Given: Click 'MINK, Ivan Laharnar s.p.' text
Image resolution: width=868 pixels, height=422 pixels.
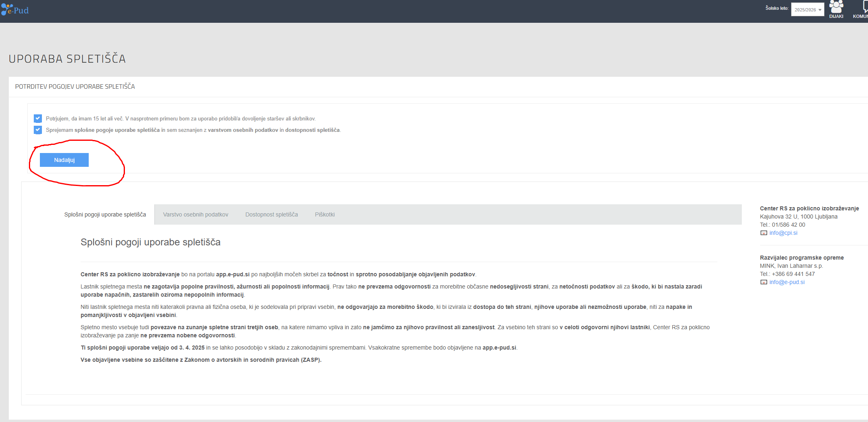Looking at the screenshot, I should pos(791,266).
